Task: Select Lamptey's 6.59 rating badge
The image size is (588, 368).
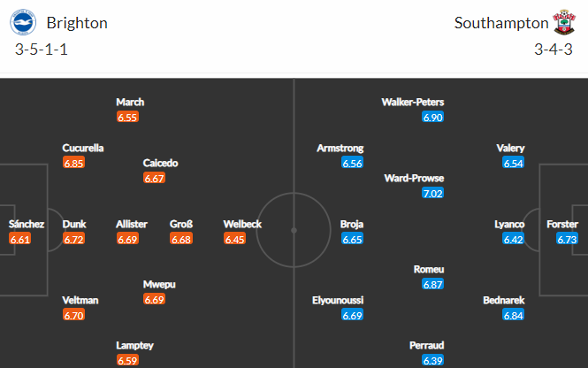Action: pos(127,361)
